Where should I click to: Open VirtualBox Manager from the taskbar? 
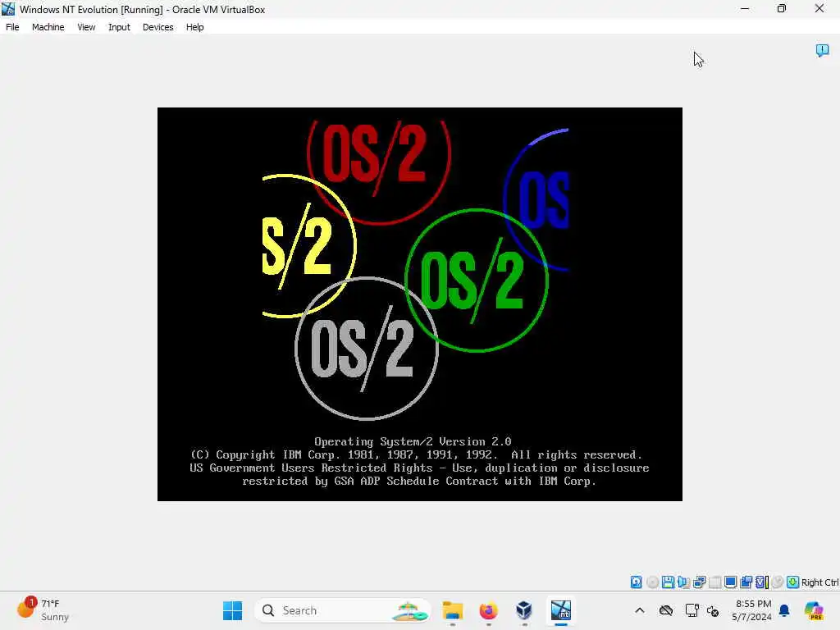point(524,610)
